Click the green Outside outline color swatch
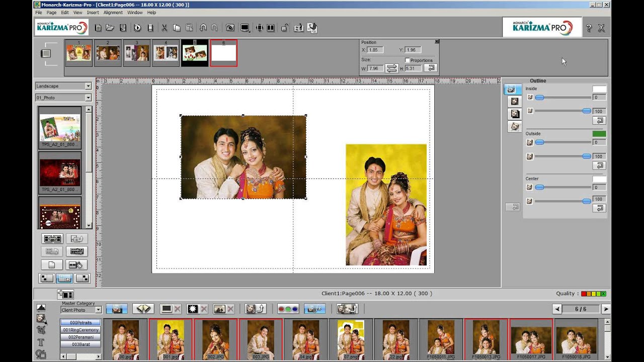Image resolution: width=644 pixels, height=362 pixels. point(599,134)
